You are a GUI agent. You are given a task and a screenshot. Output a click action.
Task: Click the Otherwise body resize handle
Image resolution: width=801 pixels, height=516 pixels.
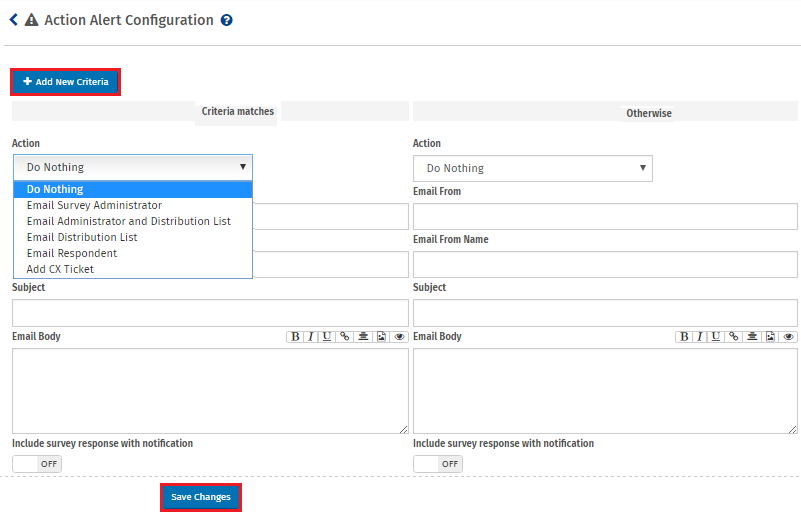[x=792, y=429]
